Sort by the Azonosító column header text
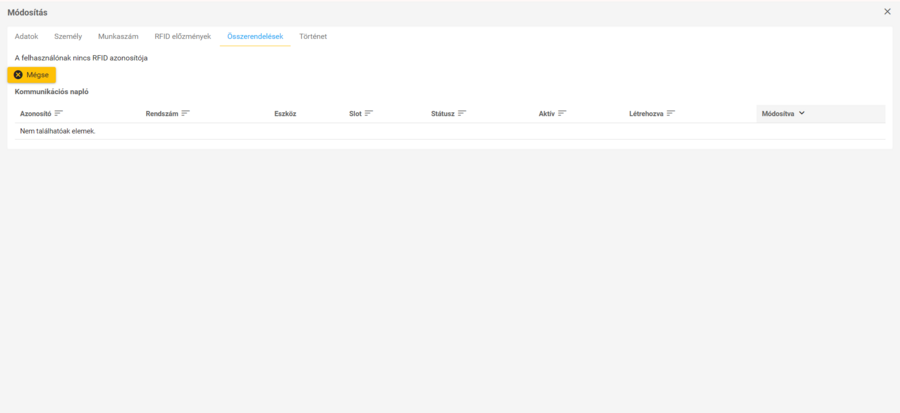The height and width of the screenshot is (413, 900). click(x=35, y=114)
